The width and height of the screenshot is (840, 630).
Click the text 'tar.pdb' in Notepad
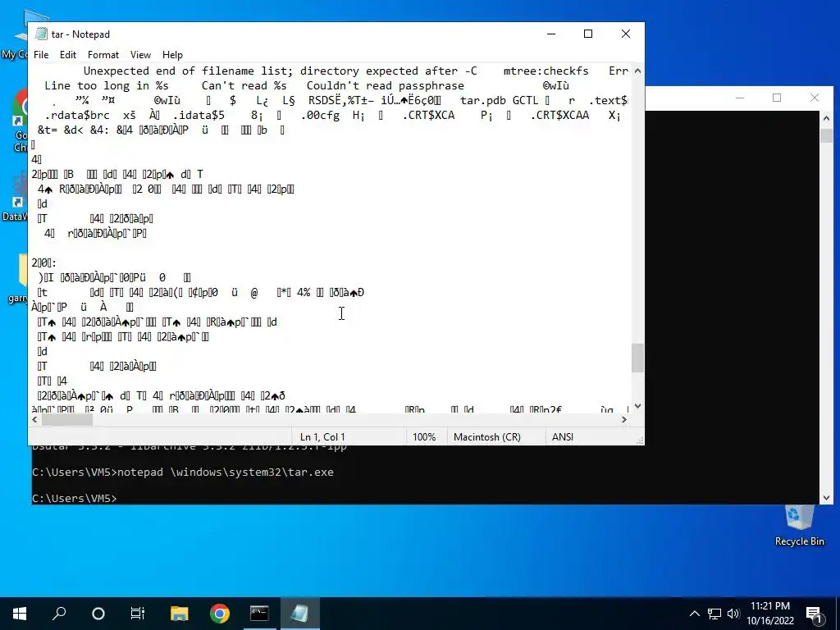tap(482, 100)
